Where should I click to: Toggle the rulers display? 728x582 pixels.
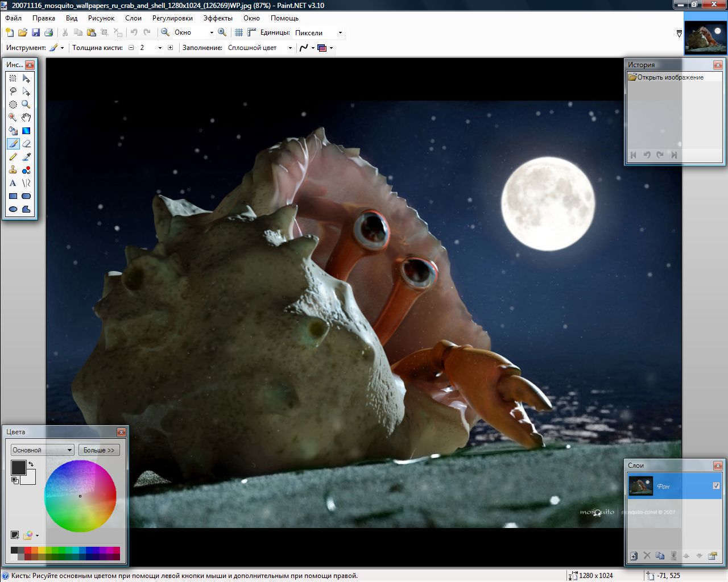point(252,32)
